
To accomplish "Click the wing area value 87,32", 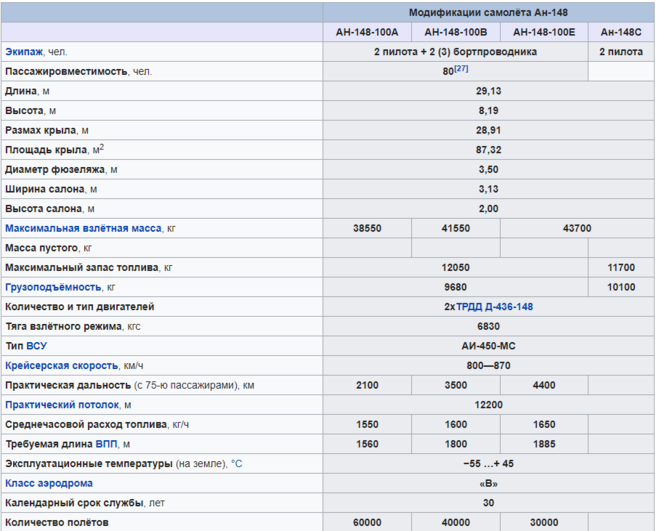I will 488,150.
